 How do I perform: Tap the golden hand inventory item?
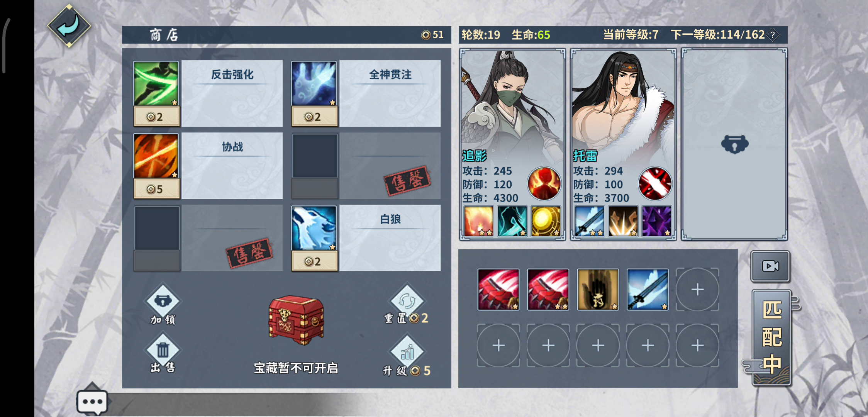coord(598,290)
